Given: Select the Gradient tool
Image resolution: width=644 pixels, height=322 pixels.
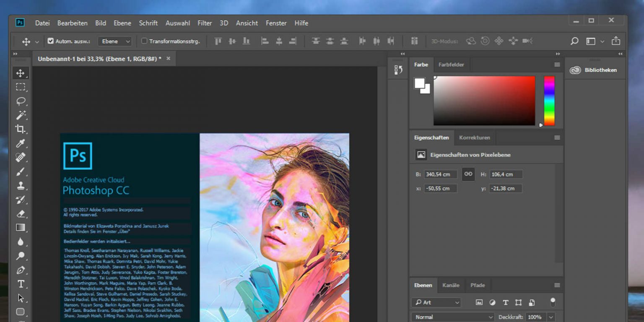Looking at the screenshot, I should 20,228.
